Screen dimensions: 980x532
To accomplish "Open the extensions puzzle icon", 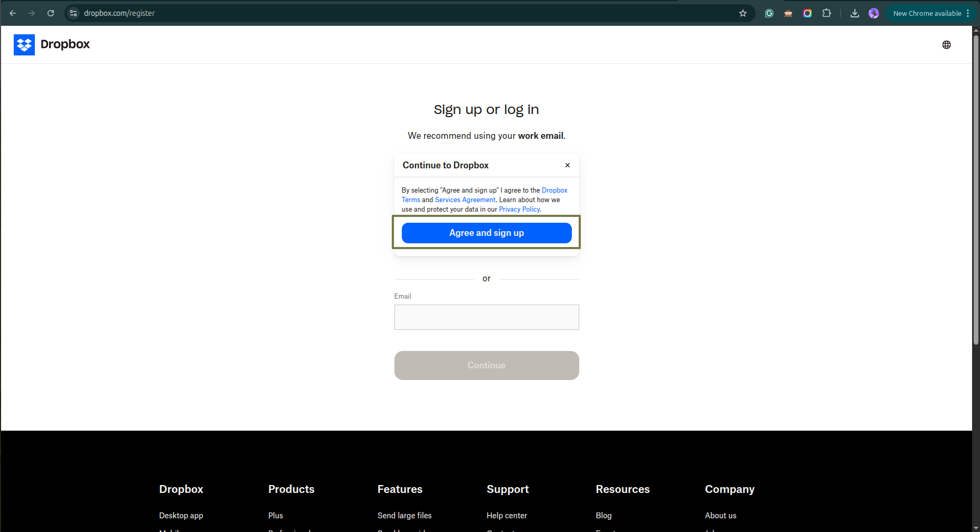I will tap(826, 13).
